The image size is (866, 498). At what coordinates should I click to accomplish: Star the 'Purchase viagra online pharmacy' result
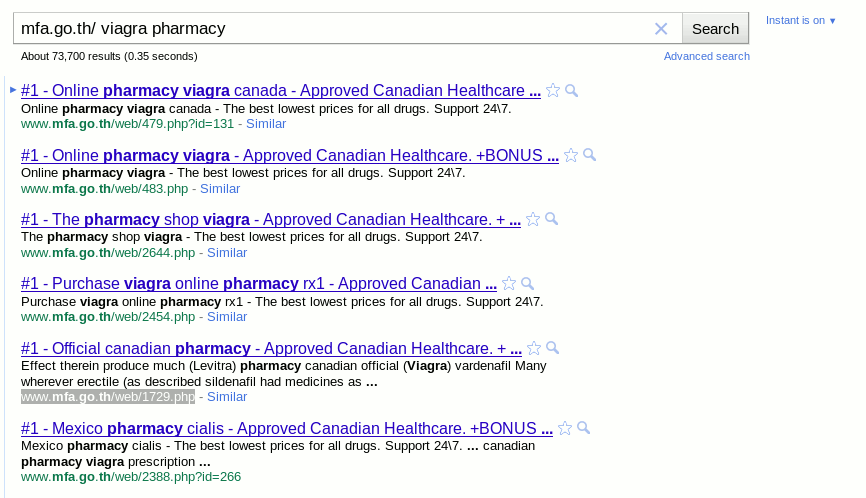pos(509,284)
